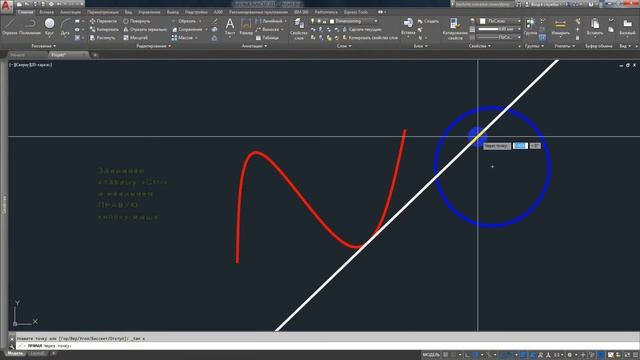Click the Отразить зеркально (Mirror) tool
Viewport: 640px width, 360px height.
click(x=145, y=29)
